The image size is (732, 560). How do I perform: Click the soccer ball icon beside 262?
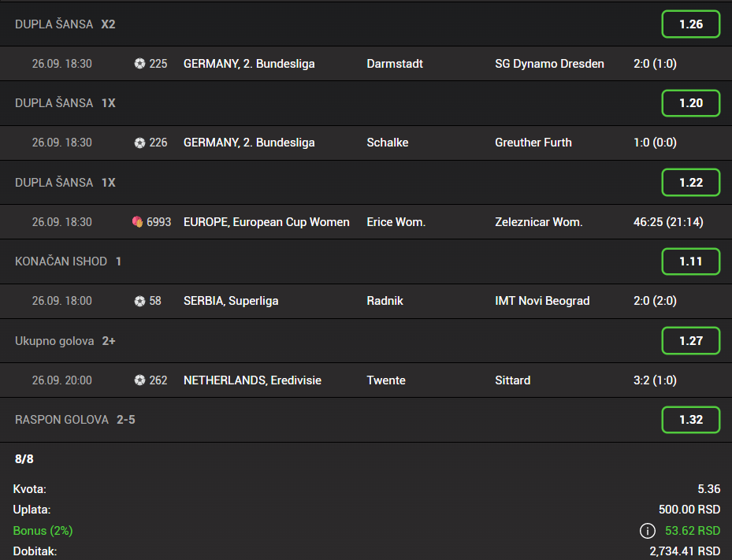pos(139,380)
